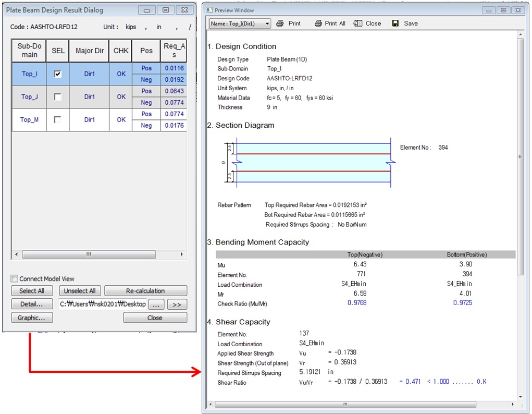Image resolution: width=532 pixels, height=414 pixels.
Task: Click the Preview Window title icon
Action: point(209,10)
